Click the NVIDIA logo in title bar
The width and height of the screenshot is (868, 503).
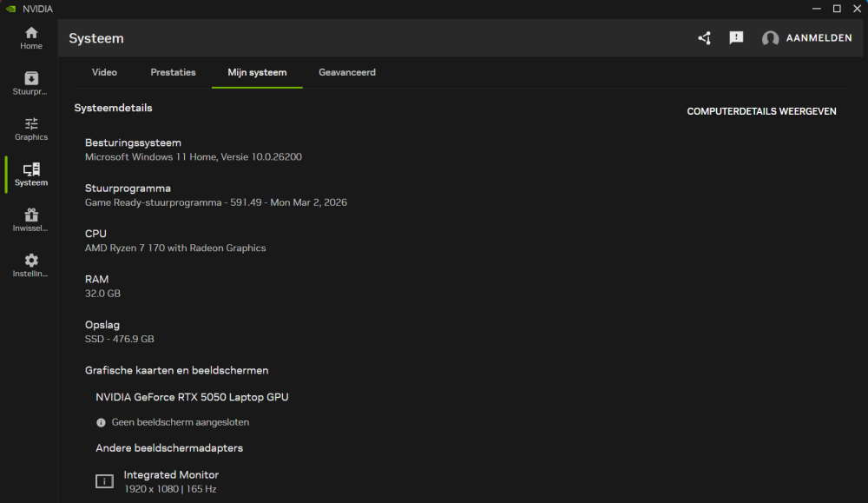(10, 9)
